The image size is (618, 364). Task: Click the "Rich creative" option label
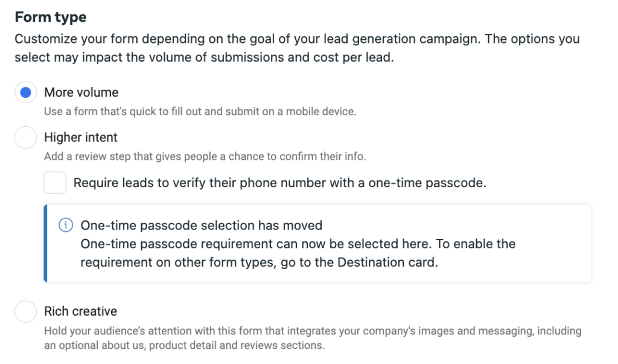(81, 311)
